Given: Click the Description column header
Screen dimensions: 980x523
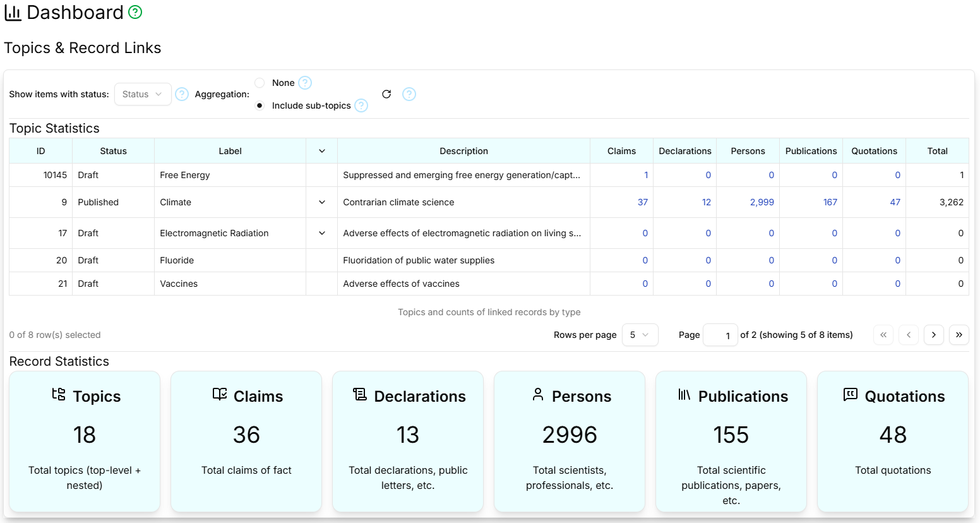Looking at the screenshot, I should point(464,151).
